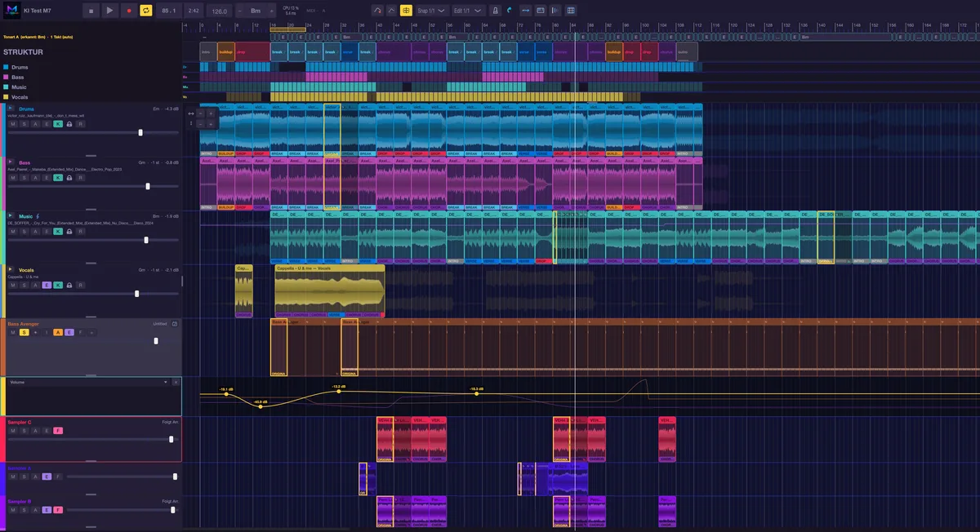Stop playback with the square stop button
This screenshot has width=980, height=532.
(91, 11)
